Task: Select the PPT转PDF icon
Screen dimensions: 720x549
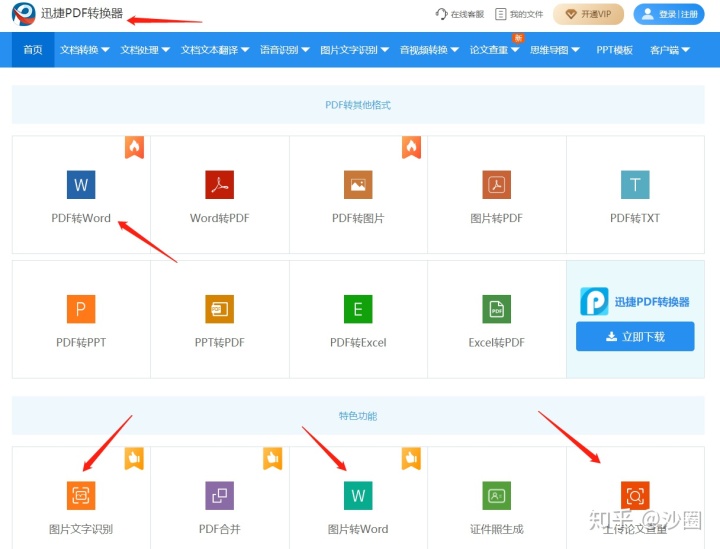Action: tap(219, 309)
